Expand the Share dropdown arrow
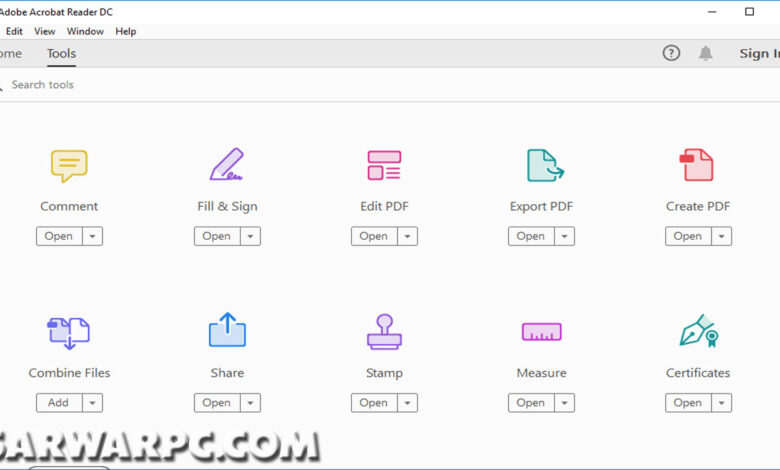 click(x=251, y=403)
